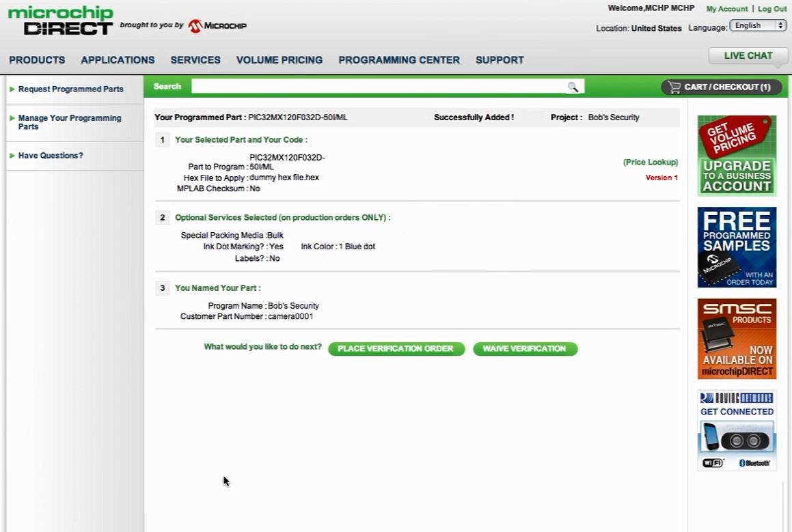Click WAIVE VERIFICATION button
Image resolution: width=792 pixels, height=532 pixels.
tap(525, 349)
